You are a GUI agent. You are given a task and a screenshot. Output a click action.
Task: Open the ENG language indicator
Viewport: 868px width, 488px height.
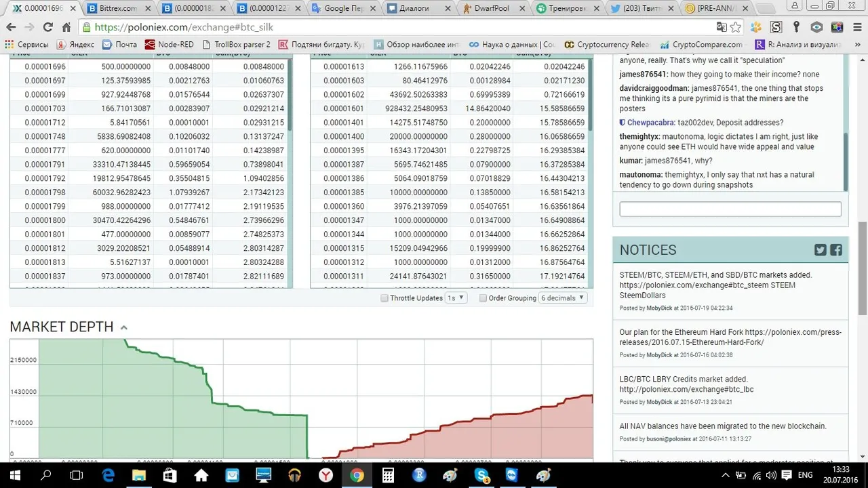[x=805, y=475]
